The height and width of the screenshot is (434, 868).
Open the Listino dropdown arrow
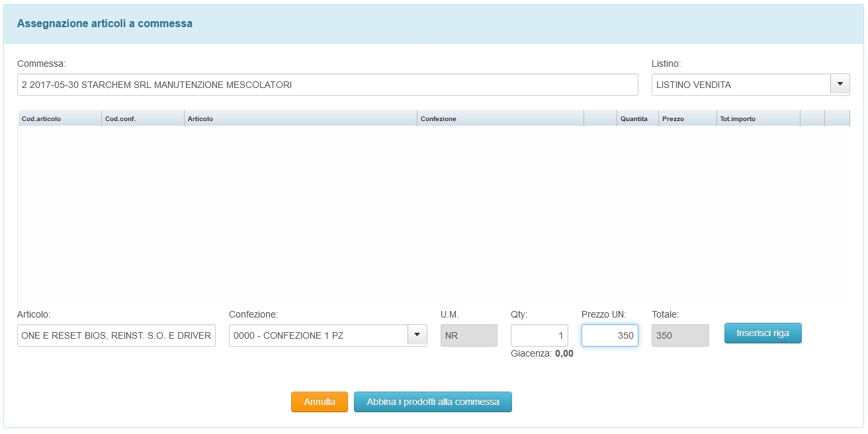click(x=840, y=85)
